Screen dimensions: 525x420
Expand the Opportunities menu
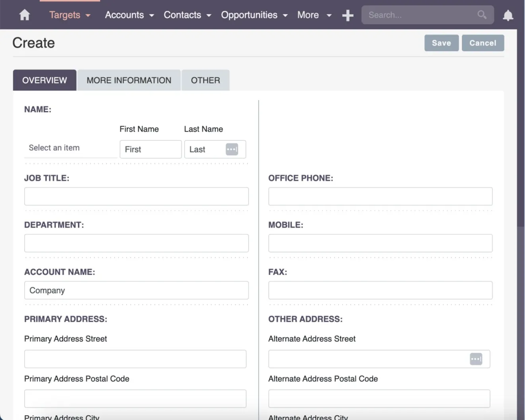pyautogui.click(x=254, y=15)
